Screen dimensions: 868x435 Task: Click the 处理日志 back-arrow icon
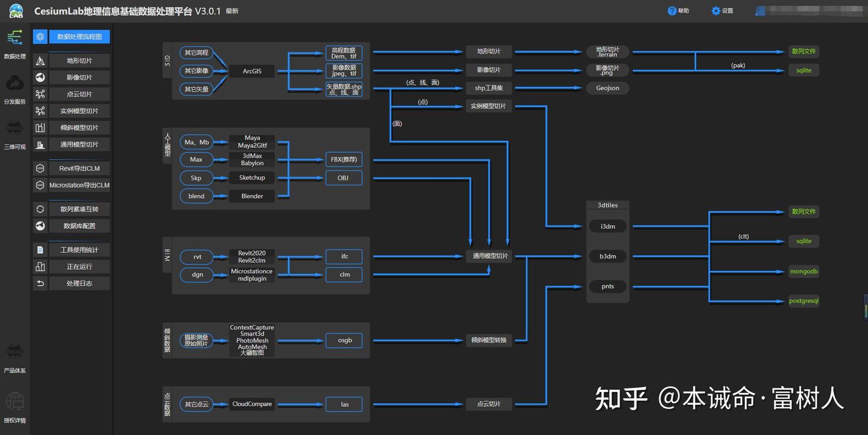[x=40, y=284]
